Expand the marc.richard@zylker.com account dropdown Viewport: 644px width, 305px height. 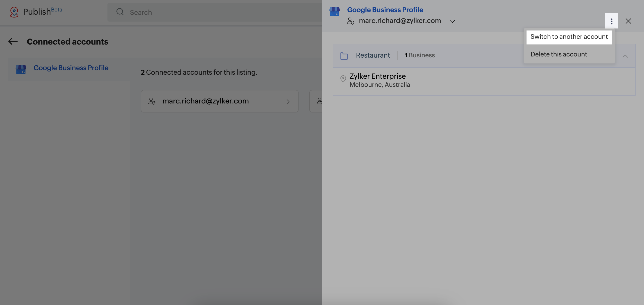point(452,21)
